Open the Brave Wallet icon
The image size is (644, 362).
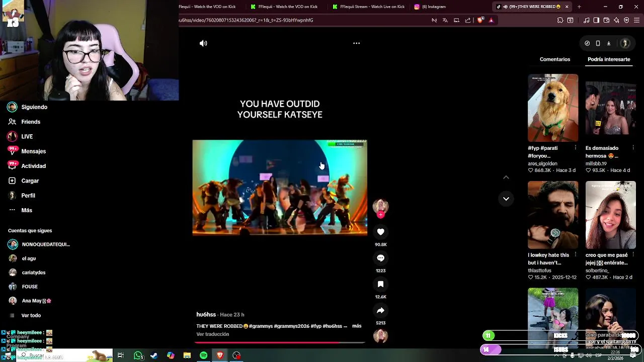tap(606, 20)
